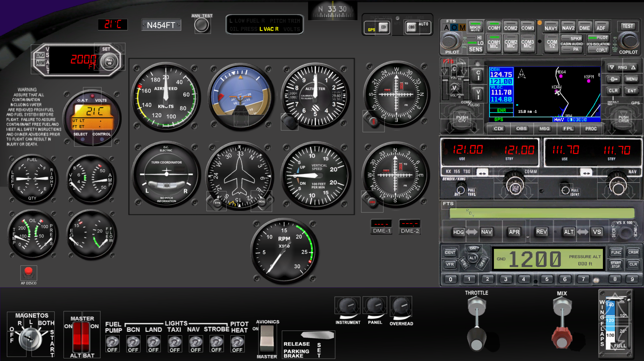This screenshot has height=361, width=644.
Task: Select the GPS CDI softkey
Action: 498,129
